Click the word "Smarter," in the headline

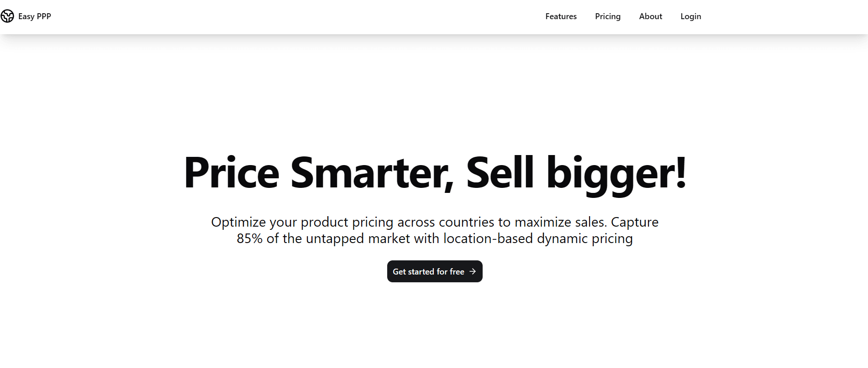373,173
